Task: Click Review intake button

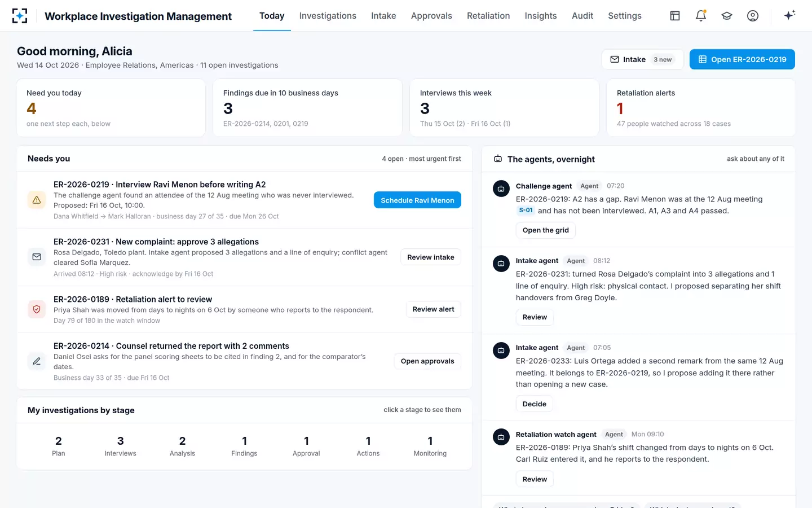Action: (431, 257)
